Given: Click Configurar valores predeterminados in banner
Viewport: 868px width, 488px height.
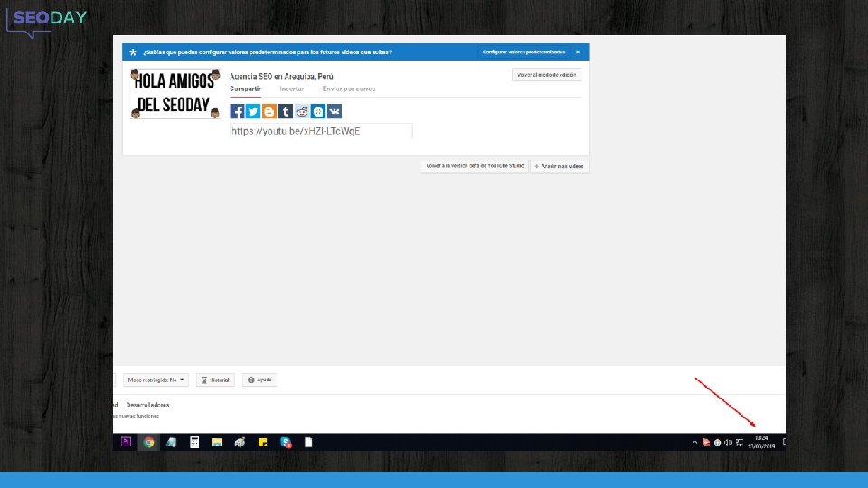Looking at the screenshot, I should (x=524, y=52).
